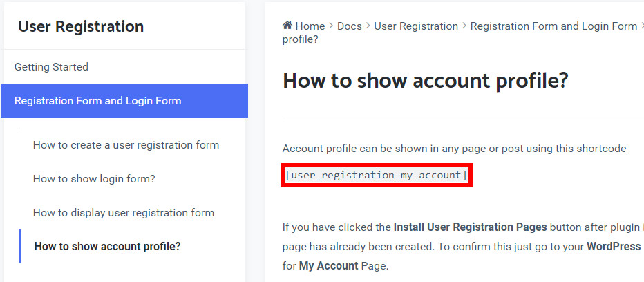The height and width of the screenshot is (282, 644).
Task: Click chevron after User Registration breadcrumb
Action: pos(464,26)
